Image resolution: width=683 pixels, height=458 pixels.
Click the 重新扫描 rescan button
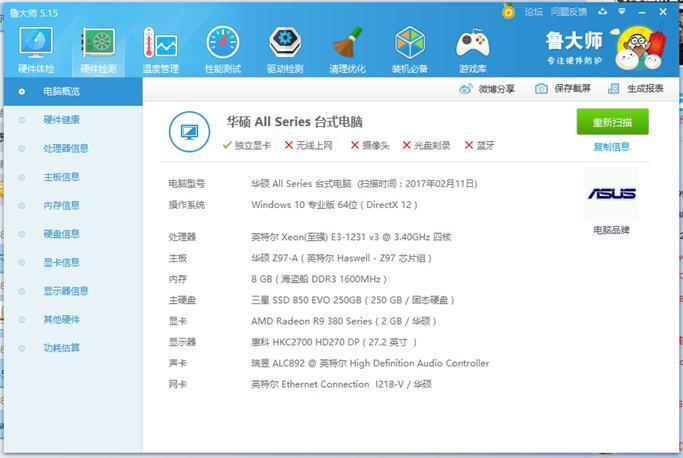[612, 122]
